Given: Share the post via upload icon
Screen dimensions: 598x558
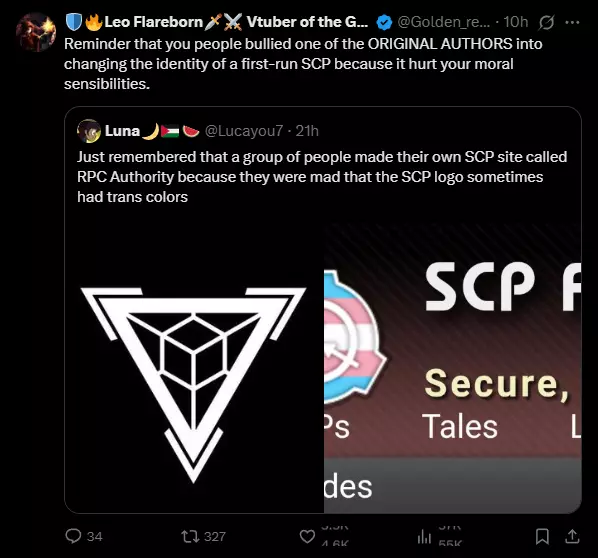Looking at the screenshot, I should pos(572,536).
